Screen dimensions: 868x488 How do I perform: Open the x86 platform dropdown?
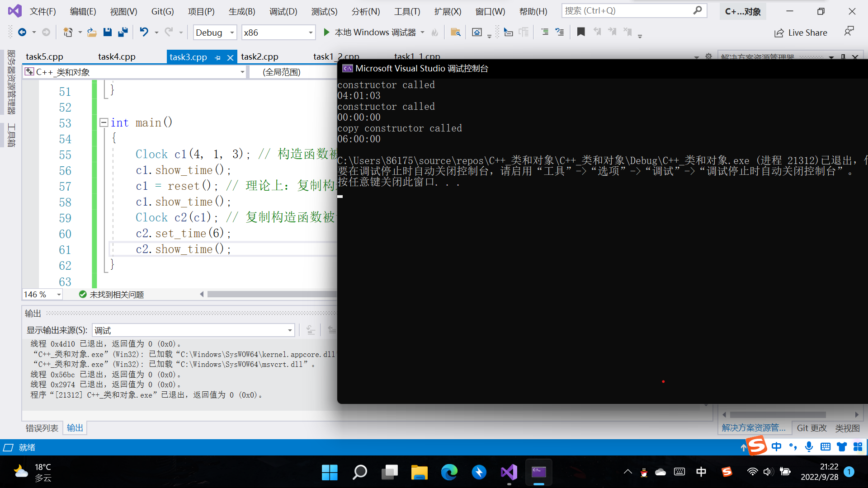pyautogui.click(x=311, y=33)
